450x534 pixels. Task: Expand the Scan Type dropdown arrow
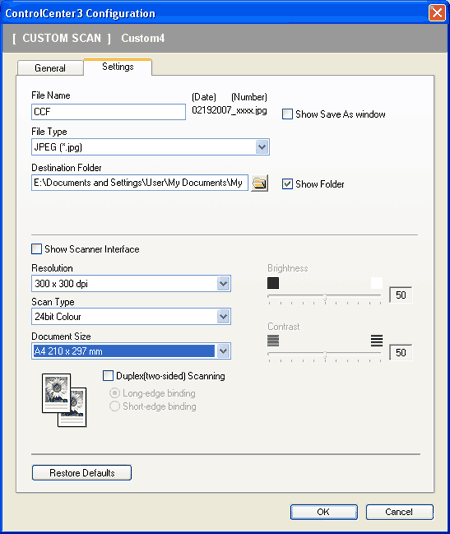point(223,316)
